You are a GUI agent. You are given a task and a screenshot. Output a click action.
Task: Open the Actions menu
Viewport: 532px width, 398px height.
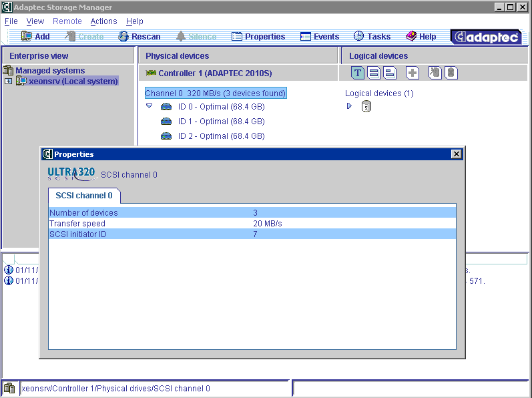click(x=103, y=21)
